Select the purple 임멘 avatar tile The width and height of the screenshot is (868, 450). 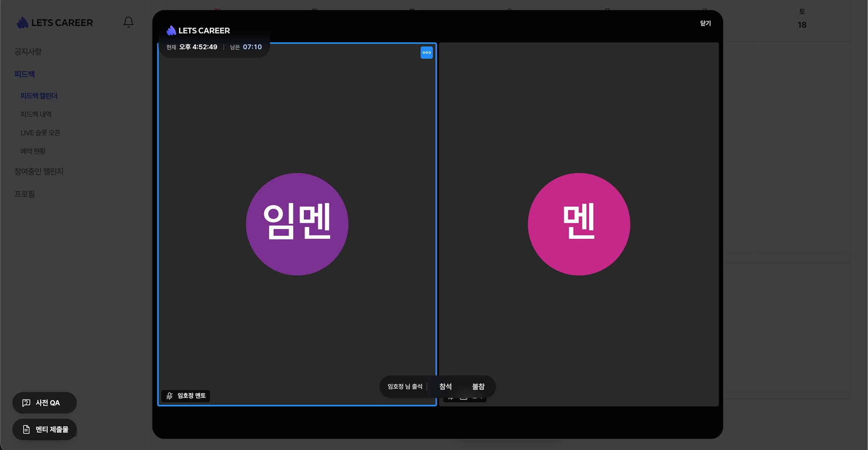click(297, 224)
